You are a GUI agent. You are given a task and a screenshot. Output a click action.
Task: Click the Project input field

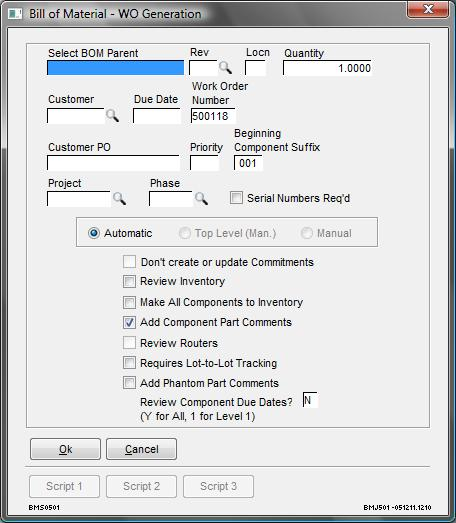[x=79, y=199]
